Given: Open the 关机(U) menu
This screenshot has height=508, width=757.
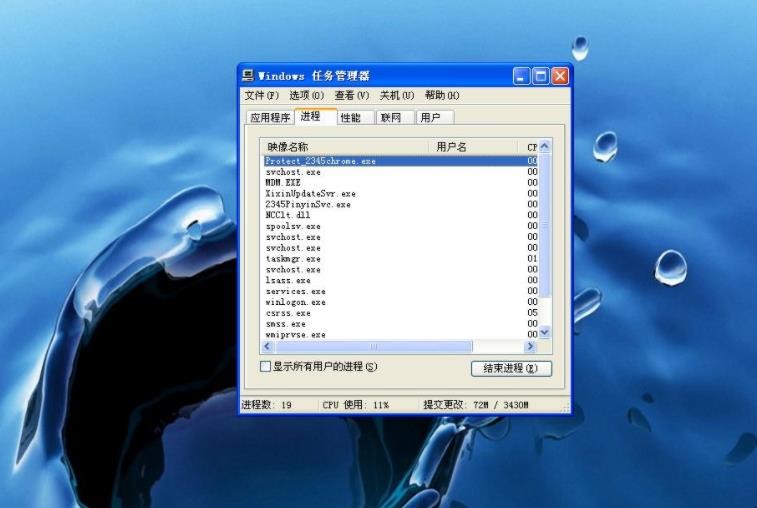Looking at the screenshot, I should pyautogui.click(x=397, y=96).
